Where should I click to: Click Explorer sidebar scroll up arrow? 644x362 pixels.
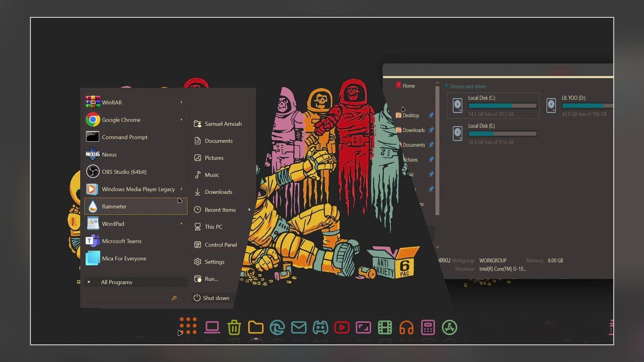[x=437, y=83]
